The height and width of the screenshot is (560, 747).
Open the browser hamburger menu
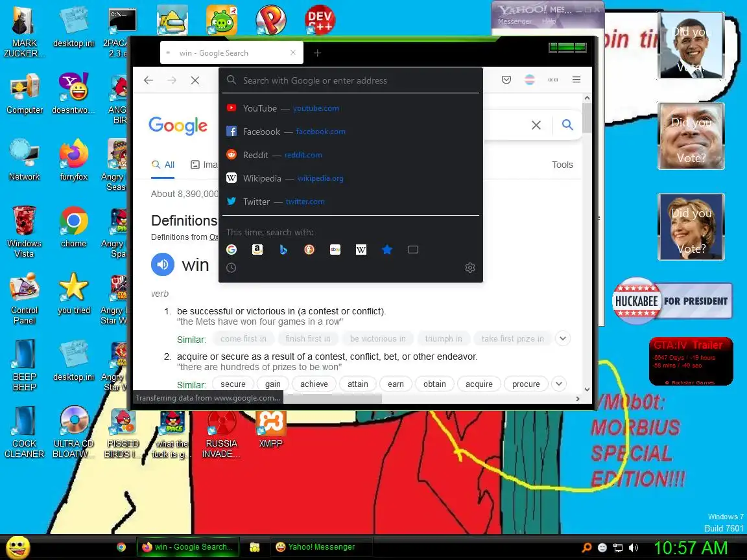[x=576, y=80]
